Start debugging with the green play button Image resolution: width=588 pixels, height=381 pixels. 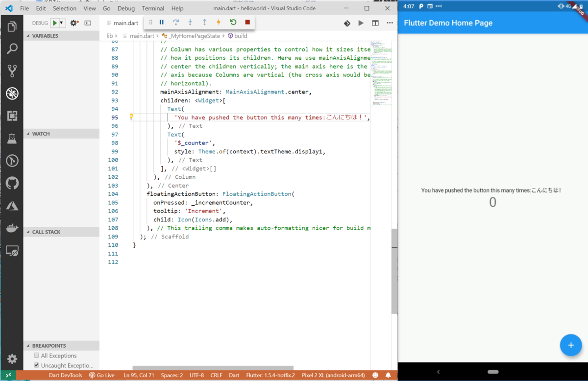[x=55, y=23]
